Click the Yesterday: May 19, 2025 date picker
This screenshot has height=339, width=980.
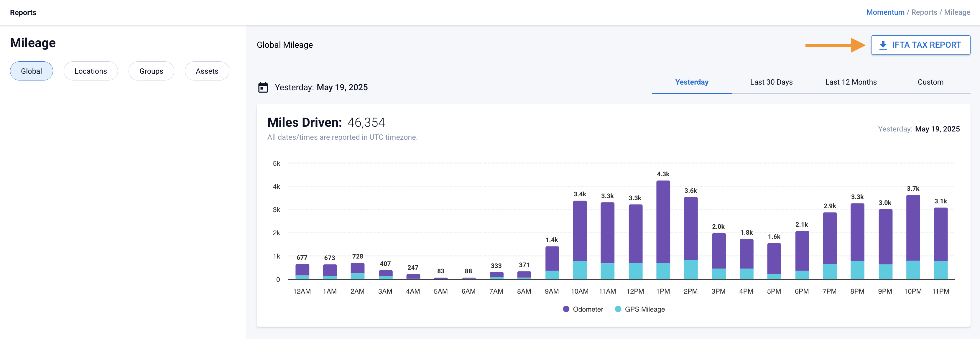coord(321,88)
